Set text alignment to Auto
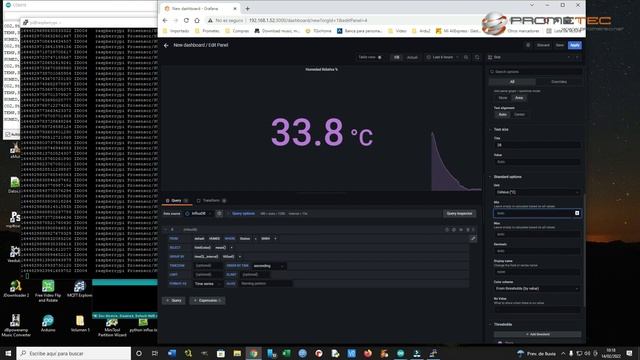The height and width of the screenshot is (360, 640). point(502,115)
